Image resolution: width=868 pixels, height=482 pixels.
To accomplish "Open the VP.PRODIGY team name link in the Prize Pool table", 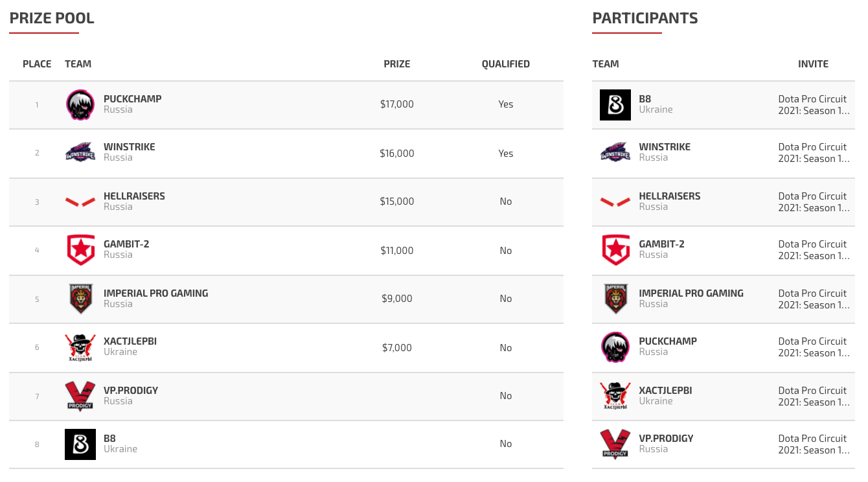I will pyautogui.click(x=131, y=391).
